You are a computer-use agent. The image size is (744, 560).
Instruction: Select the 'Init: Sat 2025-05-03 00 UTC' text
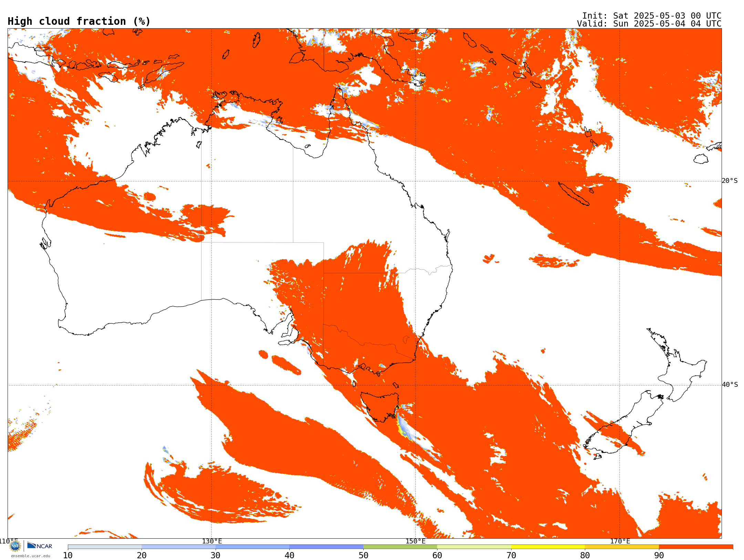(652, 16)
